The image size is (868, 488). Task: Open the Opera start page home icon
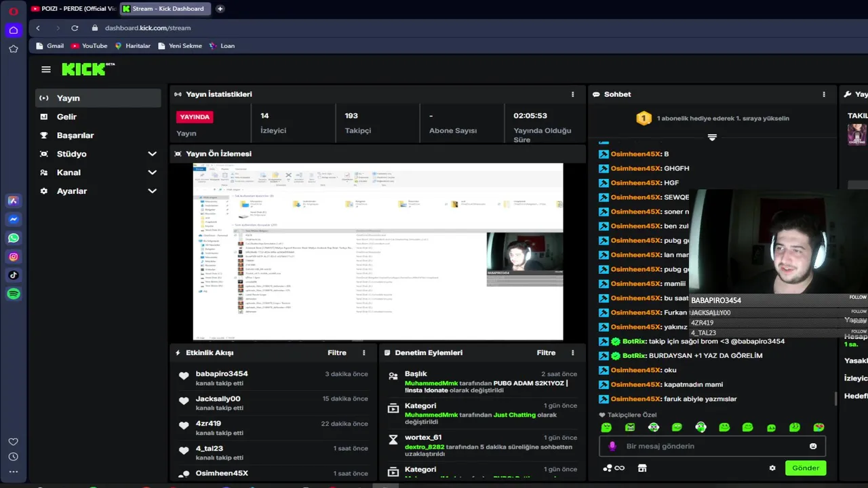pyautogui.click(x=13, y=30)
